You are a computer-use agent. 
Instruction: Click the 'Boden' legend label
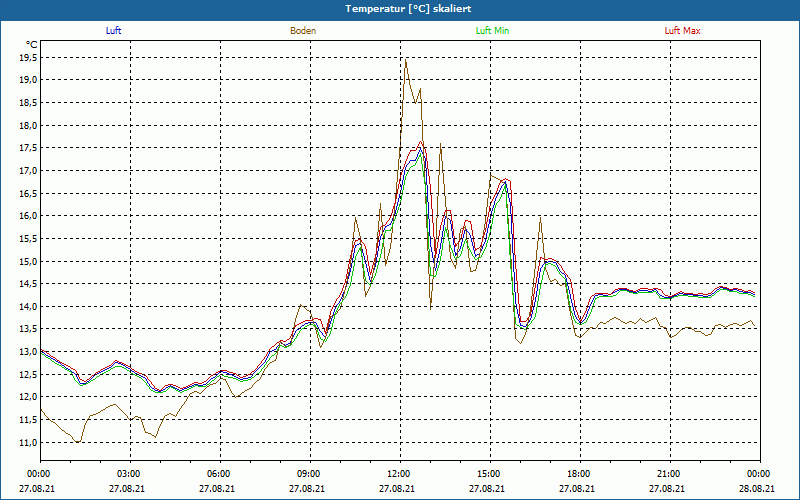pos(303,31)
